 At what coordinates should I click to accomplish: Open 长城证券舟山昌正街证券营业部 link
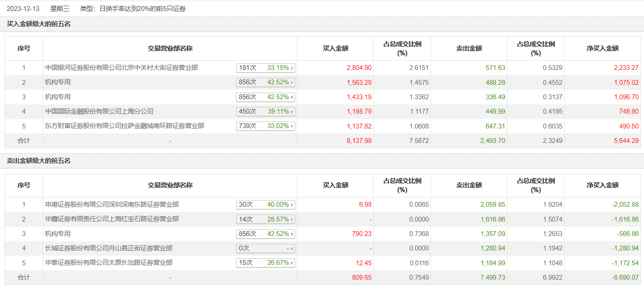(x=109, y=248)
